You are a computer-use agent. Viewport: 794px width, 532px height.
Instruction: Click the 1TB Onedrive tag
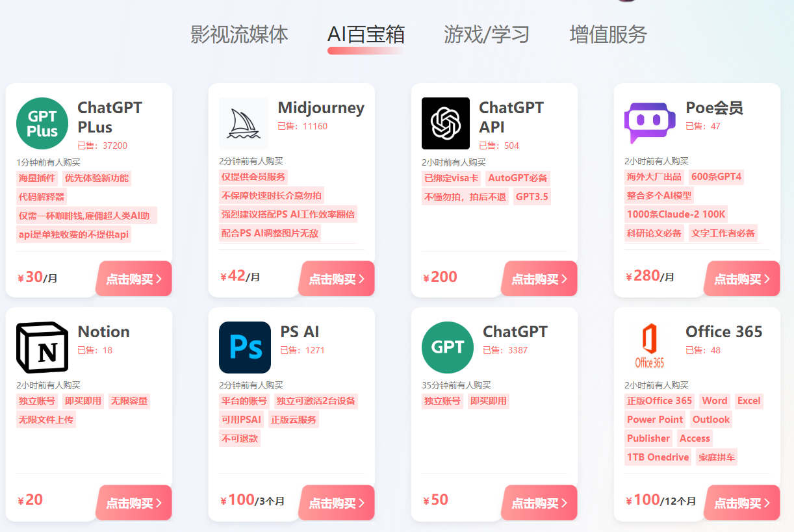(658, 457)
